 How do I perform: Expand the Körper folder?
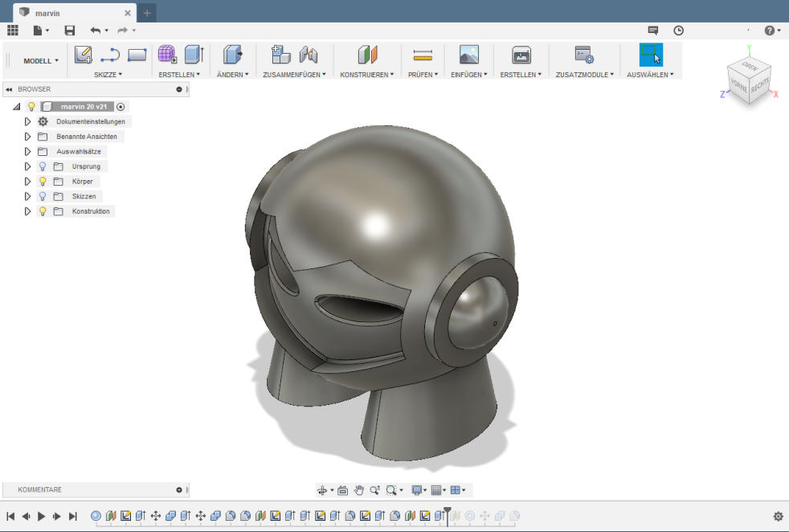tap(27, 182)
